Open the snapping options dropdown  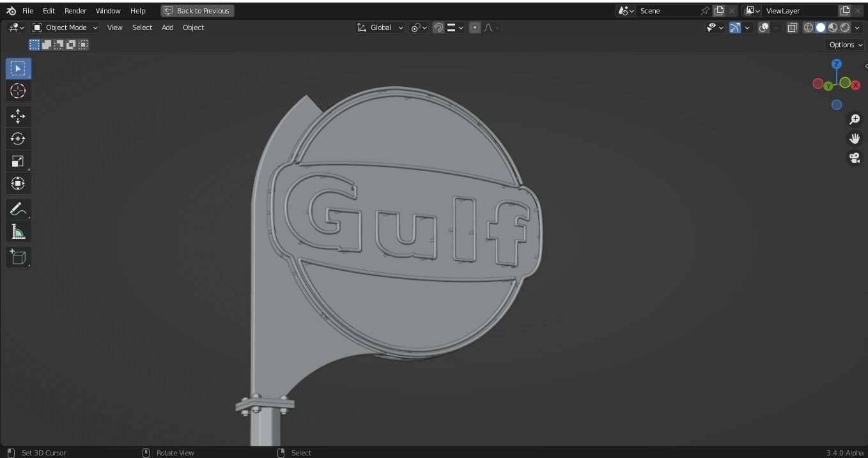[x=455, y=27]
